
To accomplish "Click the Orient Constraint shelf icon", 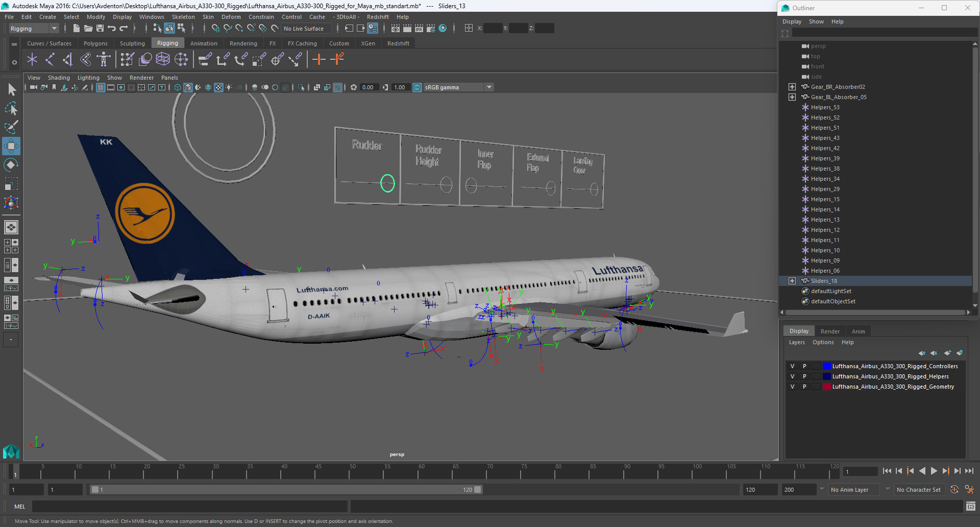I will click(240, 60).
